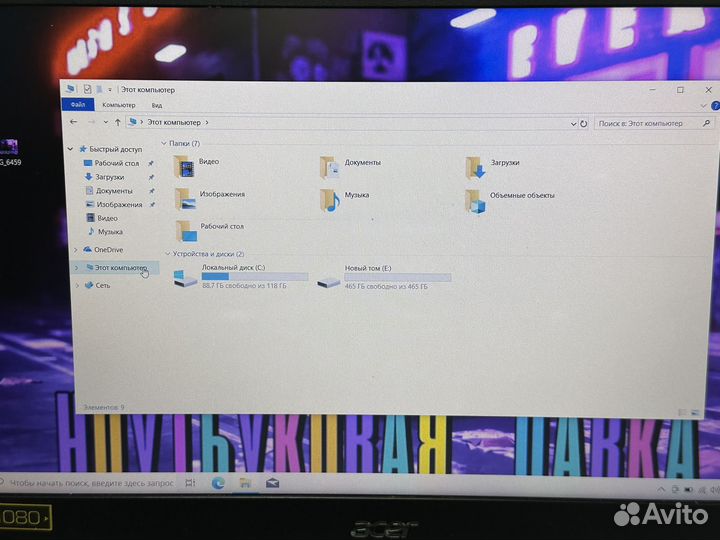Click the Properties quick access toolbar icon
Screen dimensions: 720x540
coord(87,89)
